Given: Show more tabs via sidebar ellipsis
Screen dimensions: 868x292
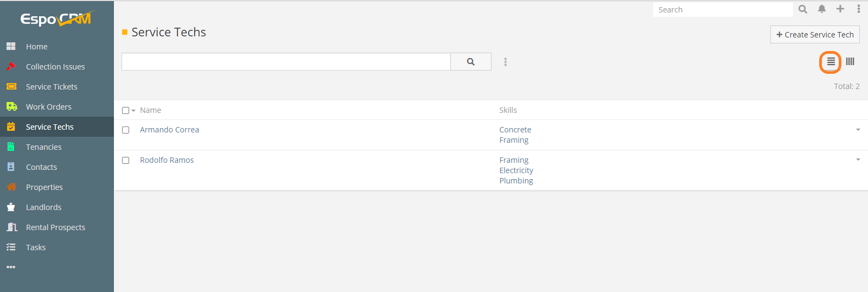Looking at the screenshot, I should [x=11, y=267].
